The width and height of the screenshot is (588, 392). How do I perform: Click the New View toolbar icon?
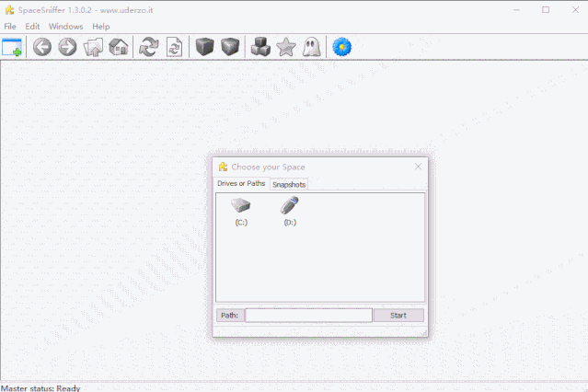pyautogui.click(x=12, y=47)
